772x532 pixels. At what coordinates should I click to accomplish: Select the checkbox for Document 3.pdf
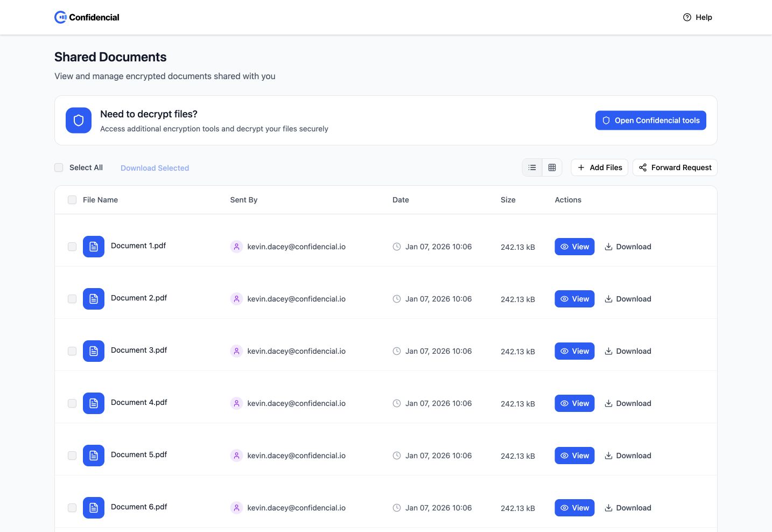click(x=72, y=351)
